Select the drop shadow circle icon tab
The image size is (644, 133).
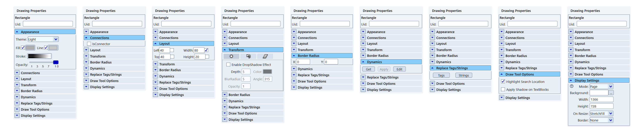click(x=231, y=56)
